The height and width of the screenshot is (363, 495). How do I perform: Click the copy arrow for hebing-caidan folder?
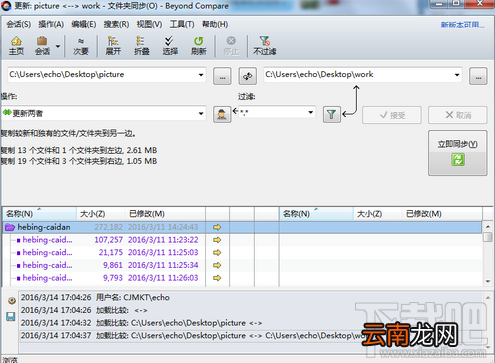(x=217, y=227)
